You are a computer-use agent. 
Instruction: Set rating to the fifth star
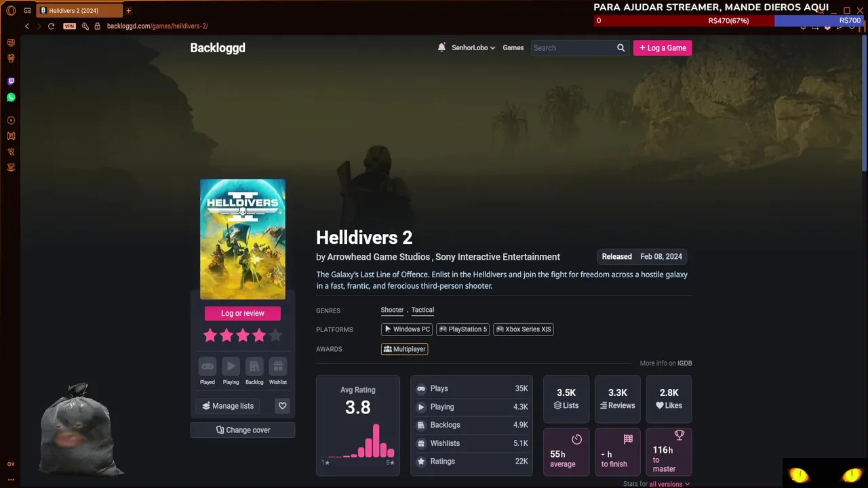tap(275, 335)
